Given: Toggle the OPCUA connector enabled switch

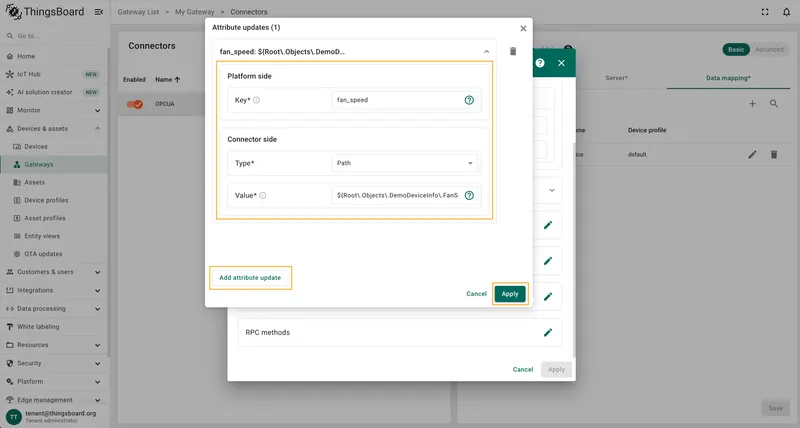Looking at the screenshot, I should click(x=135, y=104).
